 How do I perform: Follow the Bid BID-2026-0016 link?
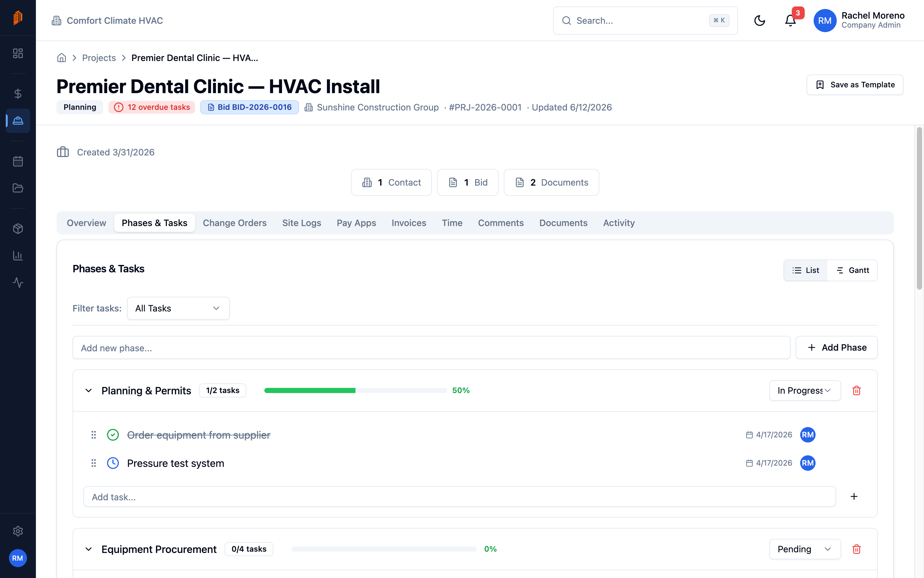[x=249, y=108]
